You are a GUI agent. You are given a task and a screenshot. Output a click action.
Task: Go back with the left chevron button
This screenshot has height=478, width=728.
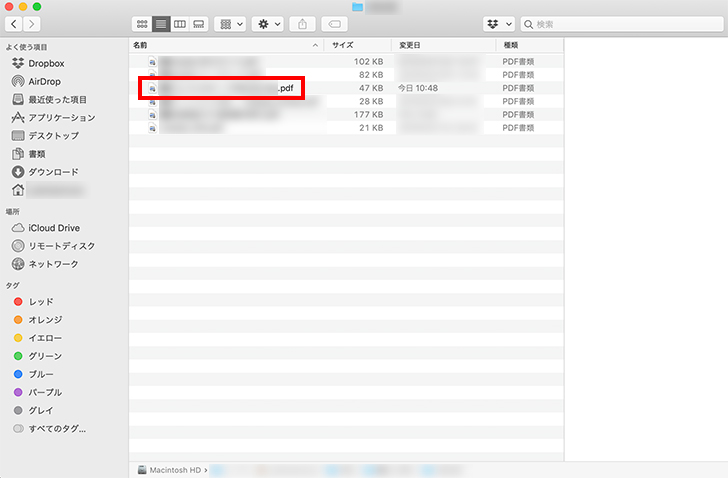(x=13, y=24)
